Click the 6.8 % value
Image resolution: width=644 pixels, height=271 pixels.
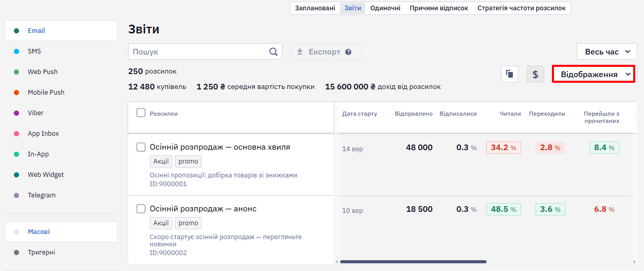(604, 209)
